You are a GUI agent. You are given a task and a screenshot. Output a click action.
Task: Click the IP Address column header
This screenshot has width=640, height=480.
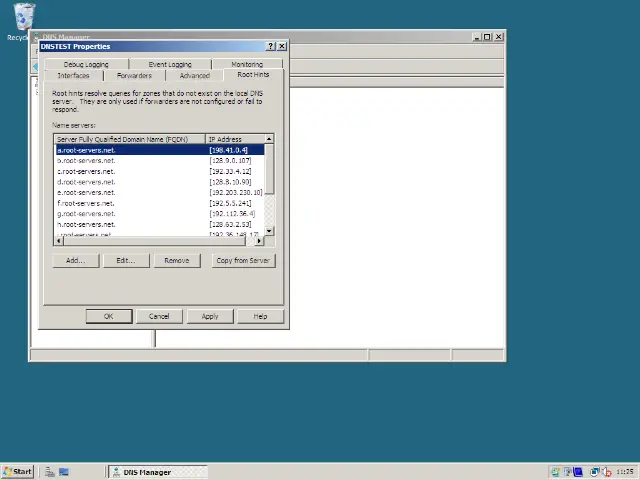click(x=235, y=139)
